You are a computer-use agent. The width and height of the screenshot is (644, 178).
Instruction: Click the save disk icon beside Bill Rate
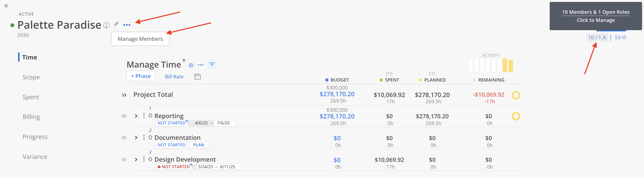pyautogui.click(x=197, y=76)
